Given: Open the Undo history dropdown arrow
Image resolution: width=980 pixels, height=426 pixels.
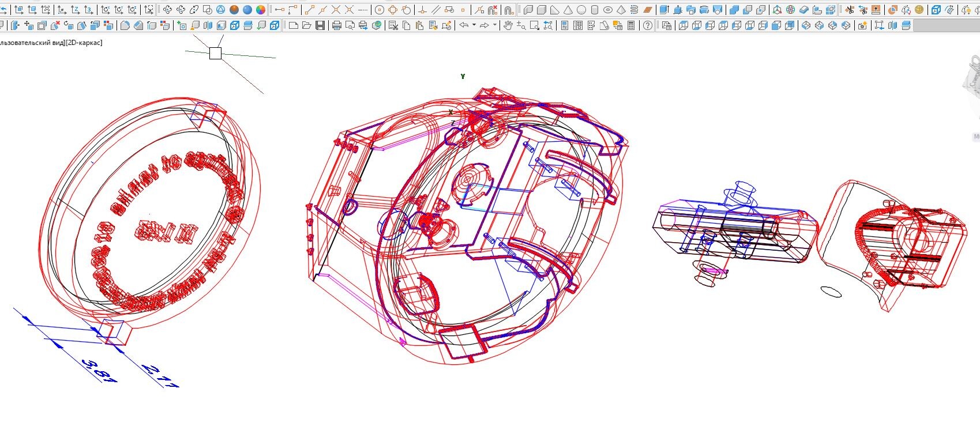Looking at the screenshot, I should tap(474, 25).
